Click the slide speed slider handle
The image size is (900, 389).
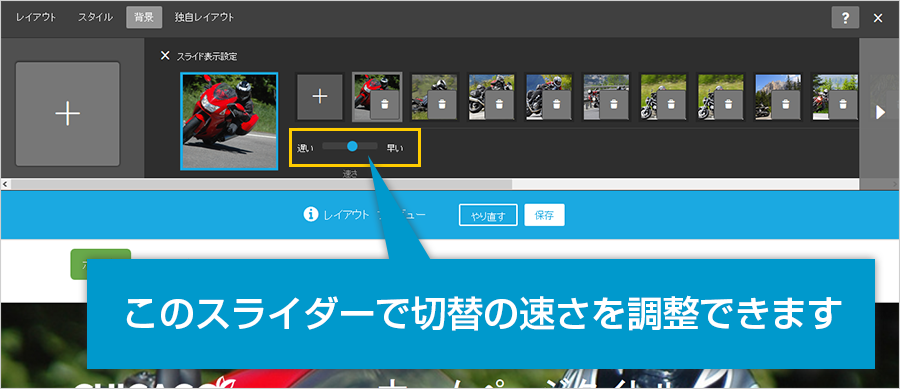pos(352,146)
